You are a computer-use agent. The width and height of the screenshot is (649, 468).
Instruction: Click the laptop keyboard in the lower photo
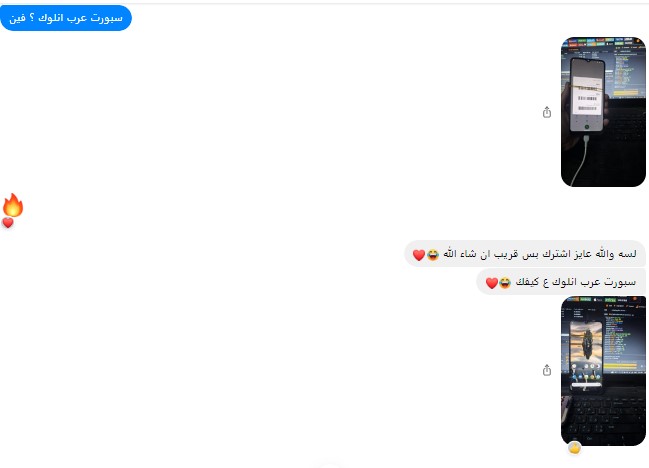pyautogui.click(x=604, y=416)
